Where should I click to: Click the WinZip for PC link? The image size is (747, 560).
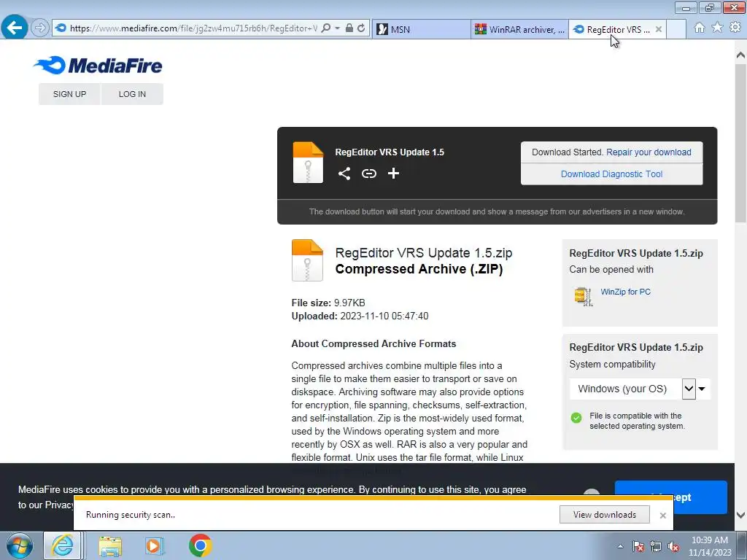pyautogui.click(x=625, y=292)
